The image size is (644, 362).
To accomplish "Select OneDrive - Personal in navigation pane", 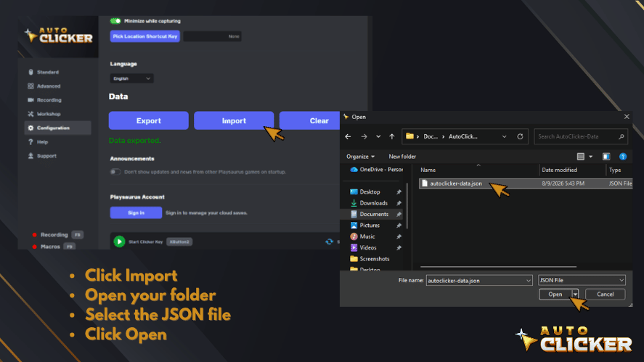I will point(376,170).
